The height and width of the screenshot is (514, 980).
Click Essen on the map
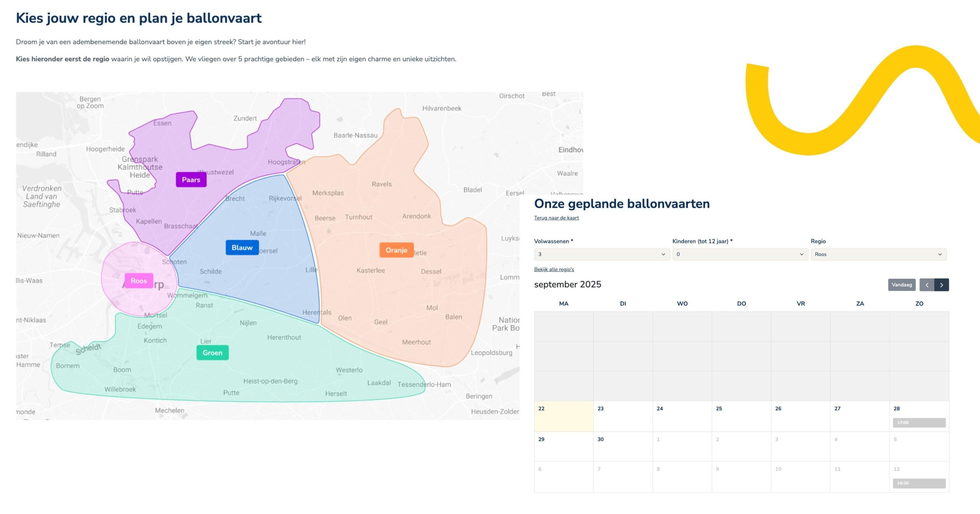pos(162,123)
